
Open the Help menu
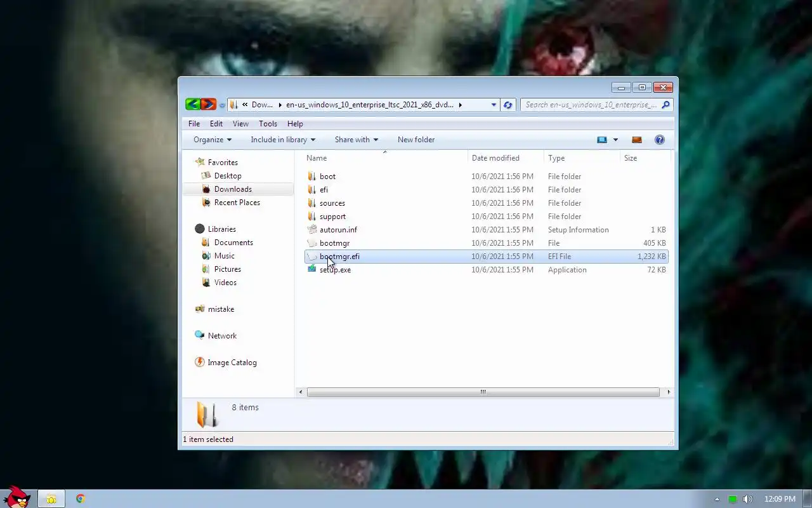coord(295,124)
